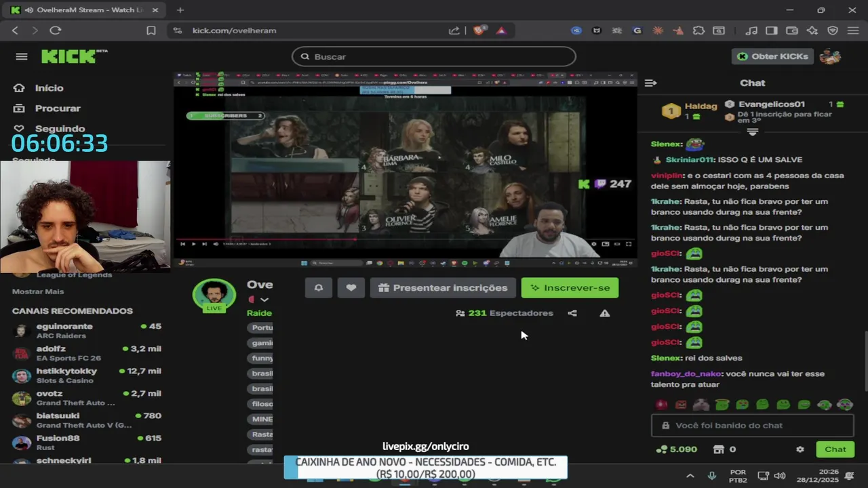Enter fullscreen on the video player
The width and height of the screenshot is (868, 488).
(629, 244)
